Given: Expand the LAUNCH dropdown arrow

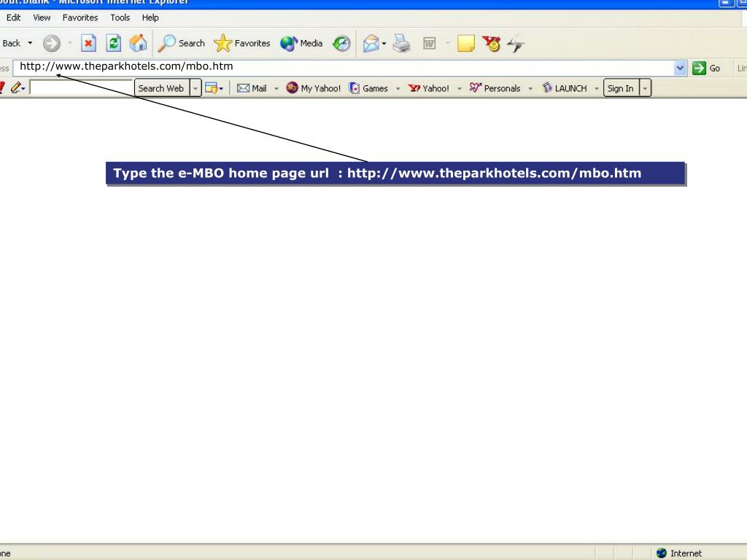Looking at the screenshot, I should (x=597, y=88).
